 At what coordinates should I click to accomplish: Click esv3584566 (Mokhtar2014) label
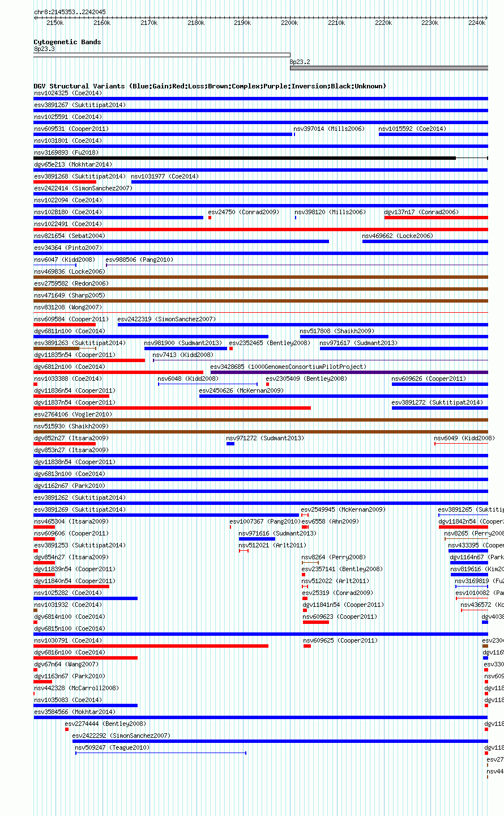75,712
